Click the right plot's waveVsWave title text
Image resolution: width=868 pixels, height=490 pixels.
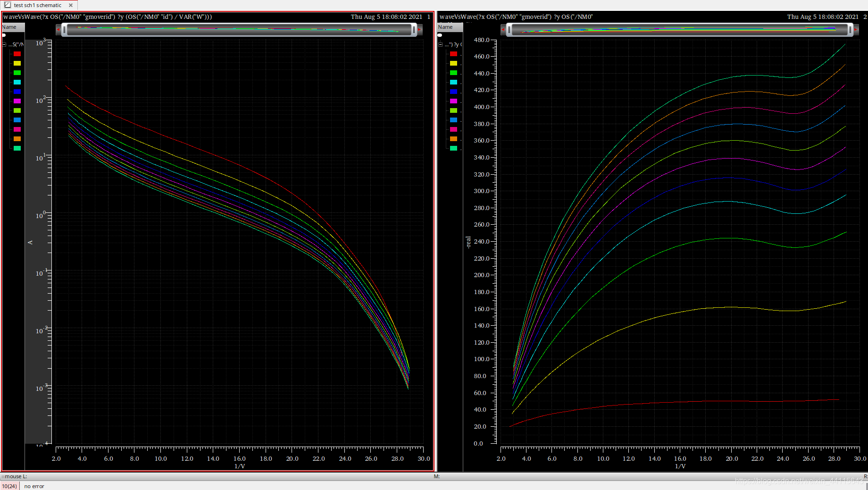point(516,17)
